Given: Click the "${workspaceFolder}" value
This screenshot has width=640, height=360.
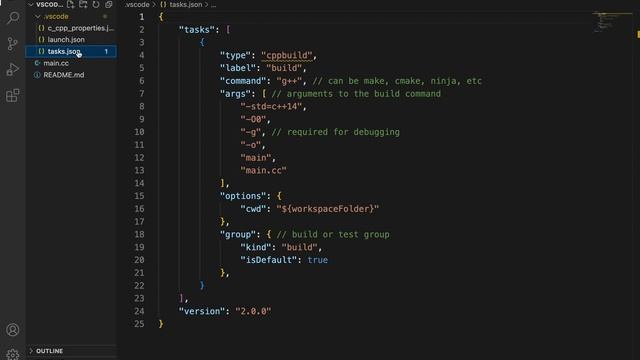Looking at the screenshot, I should click(327, 209).
